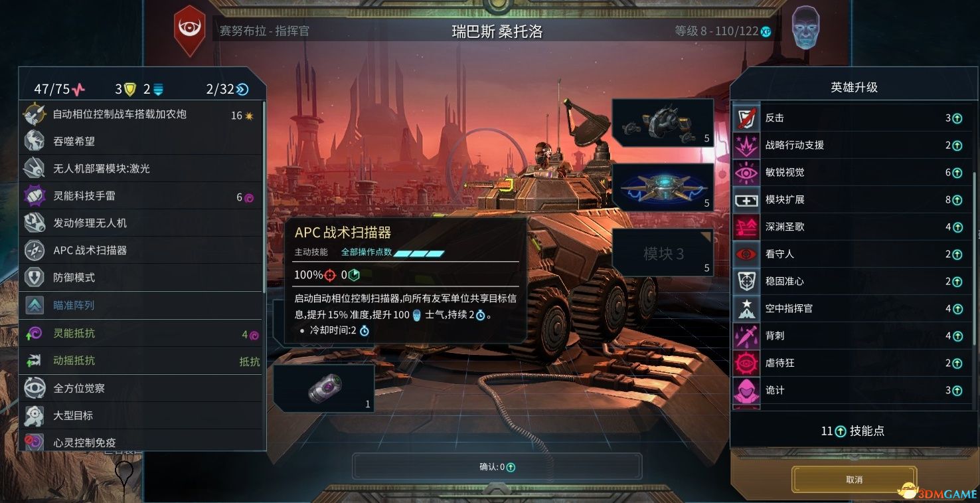Upgrade 模块扩展 with its arrow button
This screenshot has height=503, width=980.
(957, 199)
